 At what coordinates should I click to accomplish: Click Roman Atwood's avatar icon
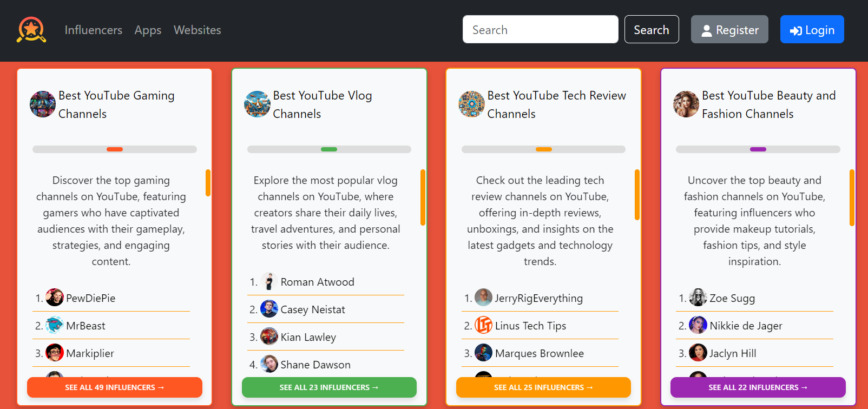click(269, 281)
